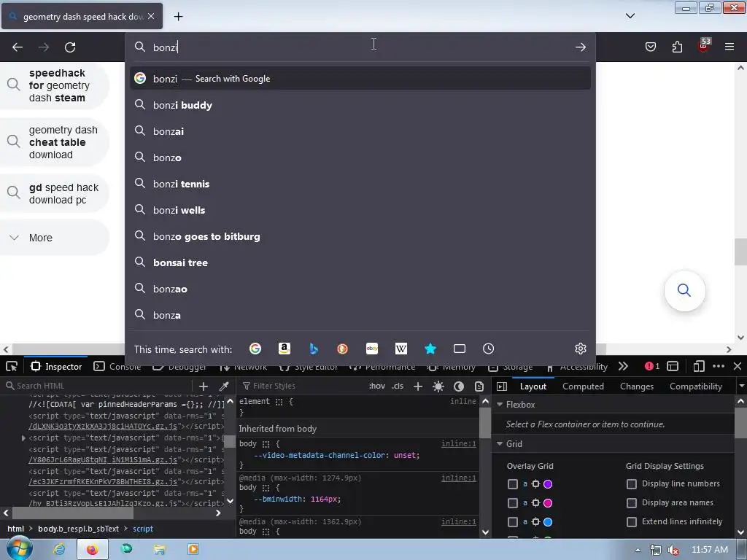Viewport: 747px width, 560px height.
Task: Open the List all tabs dropdown arrow
Action: tap(630, 16)
